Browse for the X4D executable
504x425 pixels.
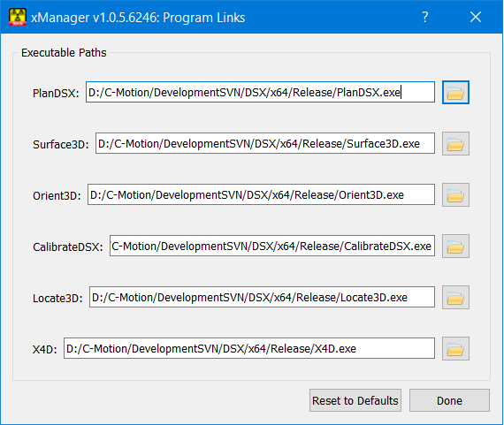tap(455, 348)
